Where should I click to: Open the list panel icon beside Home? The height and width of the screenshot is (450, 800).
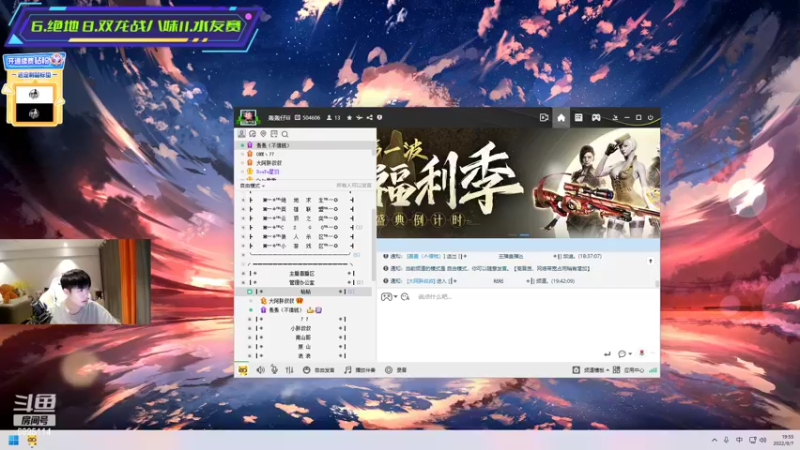point(579,118)
